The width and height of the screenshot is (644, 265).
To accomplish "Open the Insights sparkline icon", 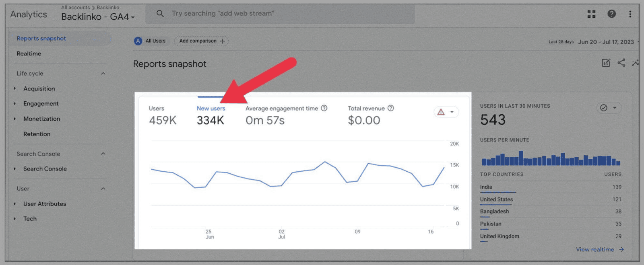I will tap(635, 63).
